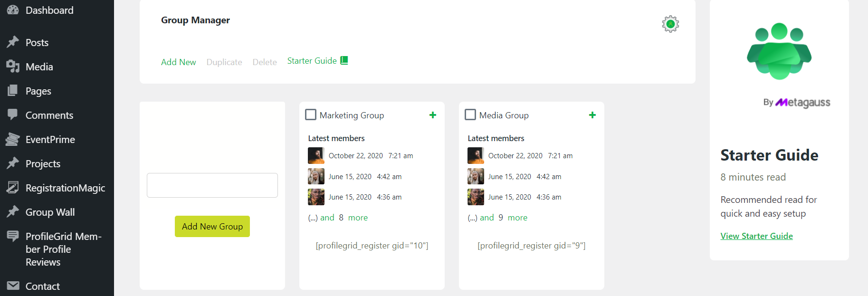
Task: Click the RegistrationMagic form icon
Action: (13, 188)
